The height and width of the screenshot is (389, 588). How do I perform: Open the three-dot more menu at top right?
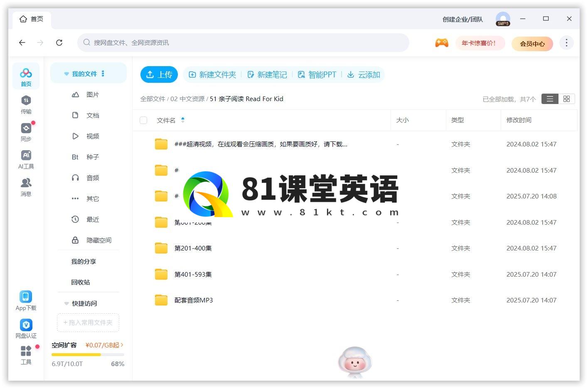566,43
